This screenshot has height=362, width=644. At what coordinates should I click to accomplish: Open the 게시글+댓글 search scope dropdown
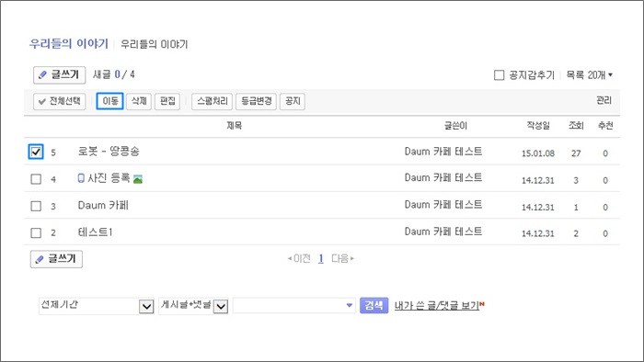[193, 306]
